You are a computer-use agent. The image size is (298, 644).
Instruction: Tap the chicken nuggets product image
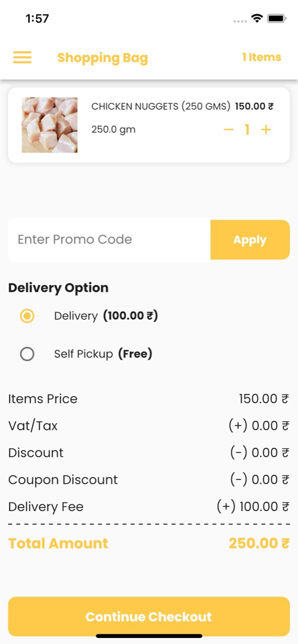(50, 125)
